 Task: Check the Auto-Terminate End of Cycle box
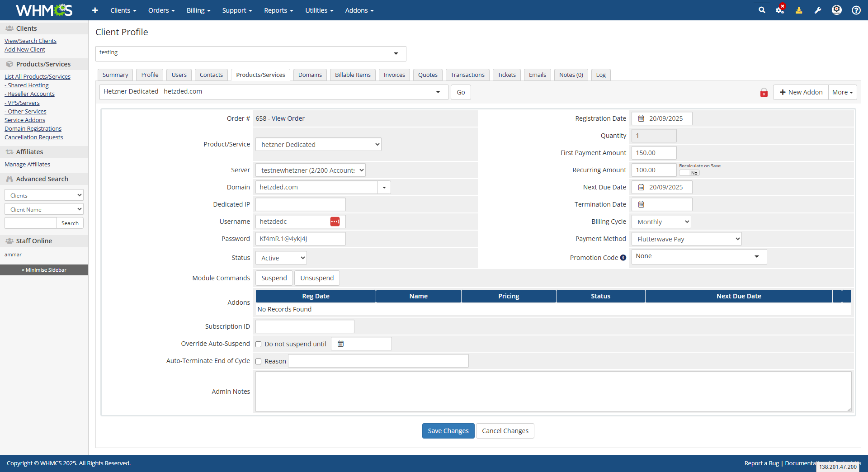pyautogui.click(x=259, y=361)
